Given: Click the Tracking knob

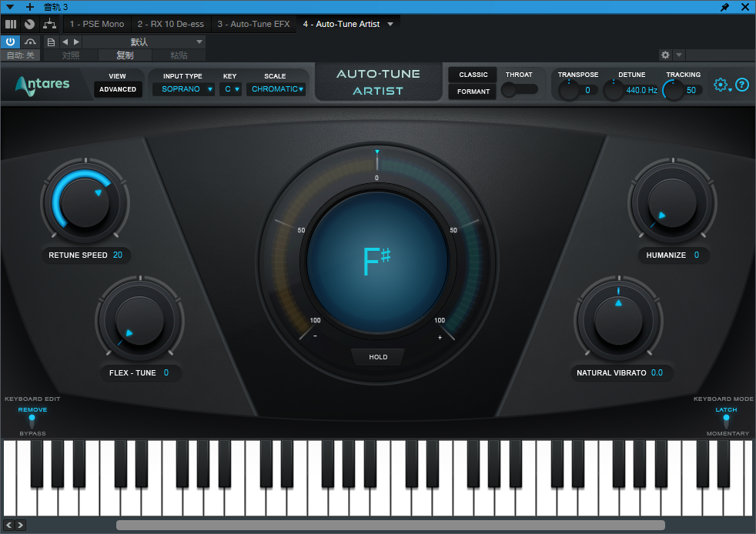Looking at the screenshot, I should pyautogui.click(x=673, y=90).
